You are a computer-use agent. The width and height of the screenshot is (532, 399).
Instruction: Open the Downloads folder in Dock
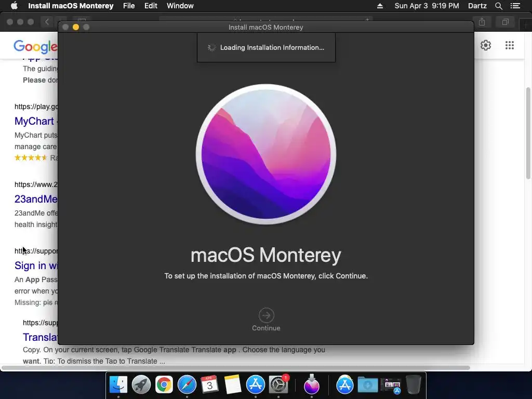(368, 385)
